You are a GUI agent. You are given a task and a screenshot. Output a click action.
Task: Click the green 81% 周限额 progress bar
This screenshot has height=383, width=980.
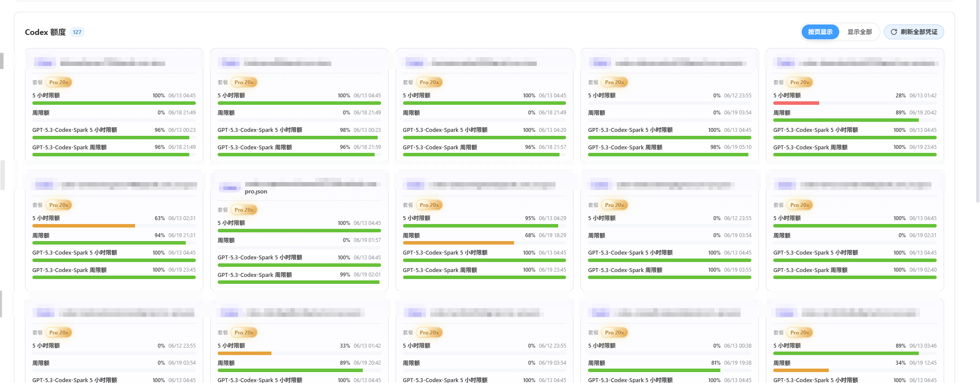click(x=654, y=370)
